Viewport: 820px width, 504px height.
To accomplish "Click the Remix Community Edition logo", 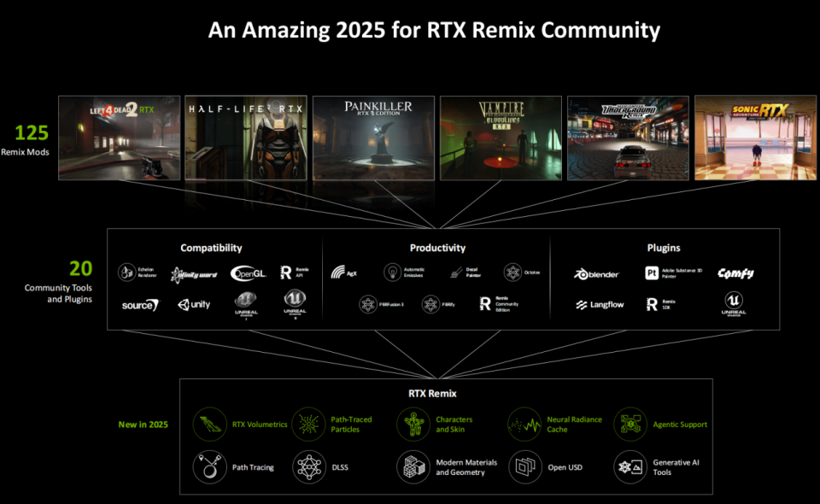I will coord(485,304).
